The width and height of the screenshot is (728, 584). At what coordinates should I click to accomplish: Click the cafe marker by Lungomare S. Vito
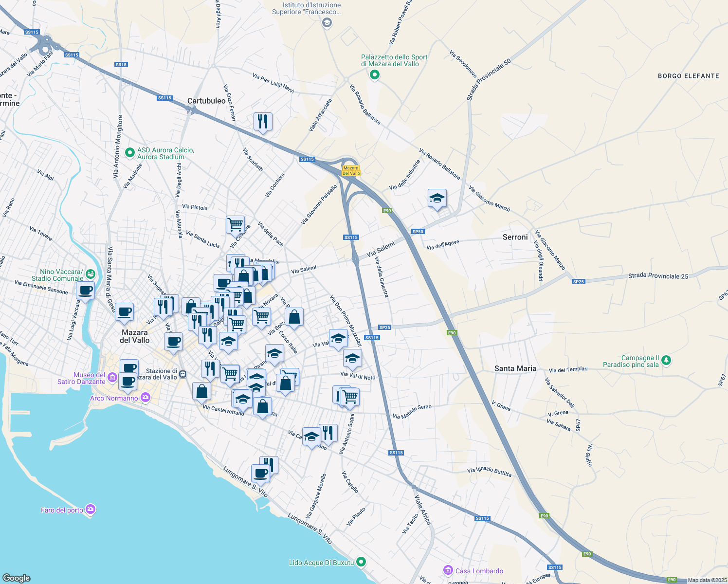260,474
